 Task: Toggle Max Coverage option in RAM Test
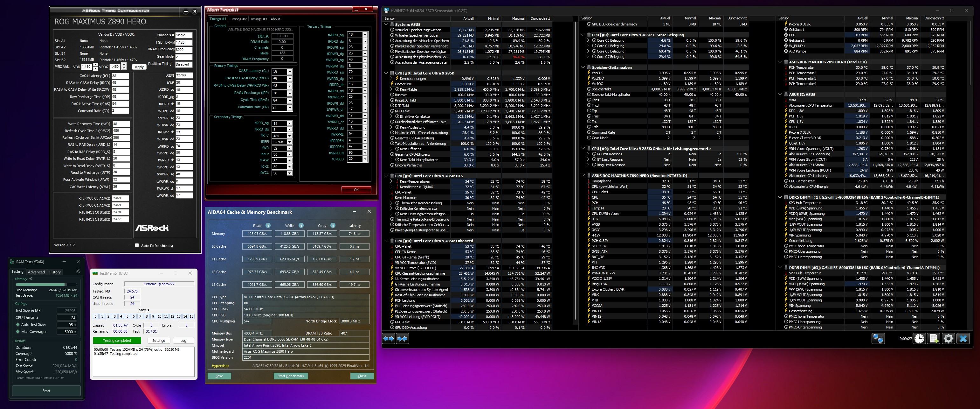(x=17, y=331)
